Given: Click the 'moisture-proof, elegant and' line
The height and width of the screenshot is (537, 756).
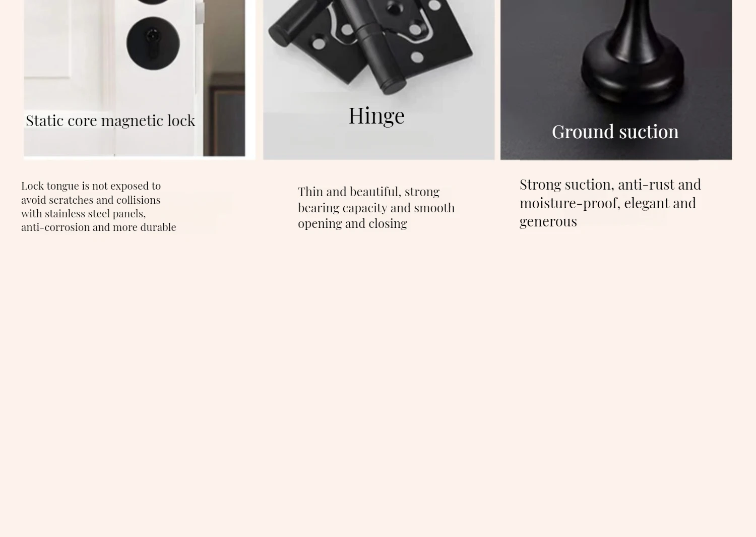Looking at the screenshot, I should [608, 203].
